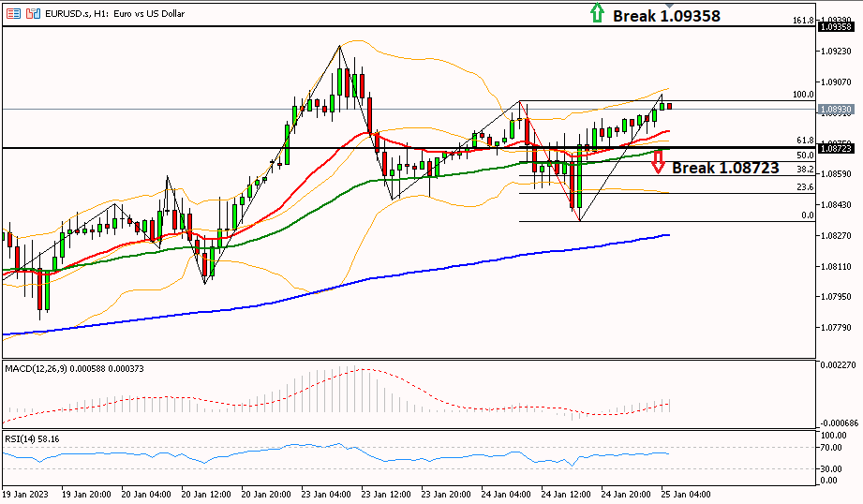
Task: Click the Fibonacci 0.0 level label
Action: click(x=808, y=215)
